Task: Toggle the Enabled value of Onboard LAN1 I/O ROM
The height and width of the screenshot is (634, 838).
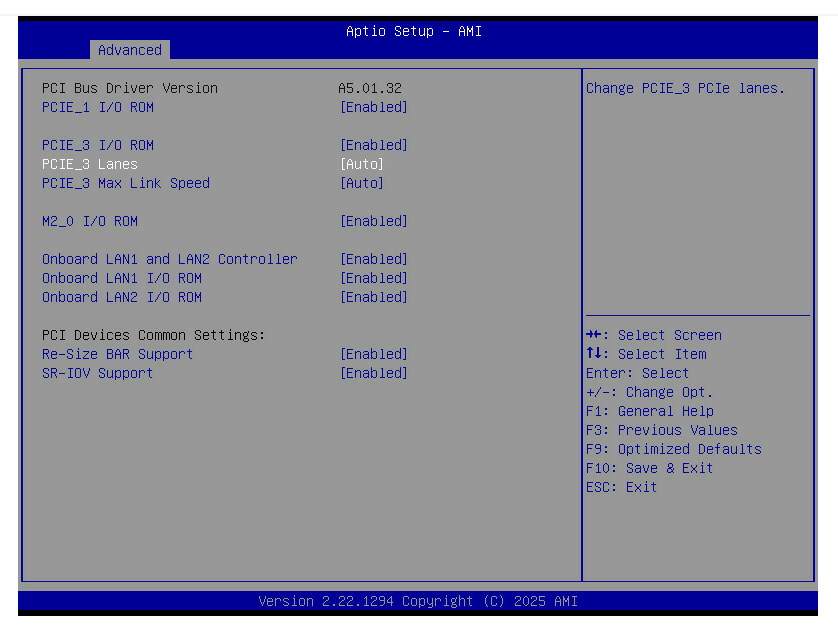Action: coord(373,278)
